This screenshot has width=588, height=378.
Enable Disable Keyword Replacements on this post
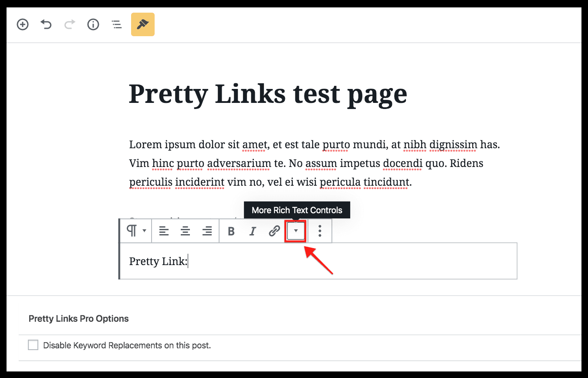[x=33, y=345]
